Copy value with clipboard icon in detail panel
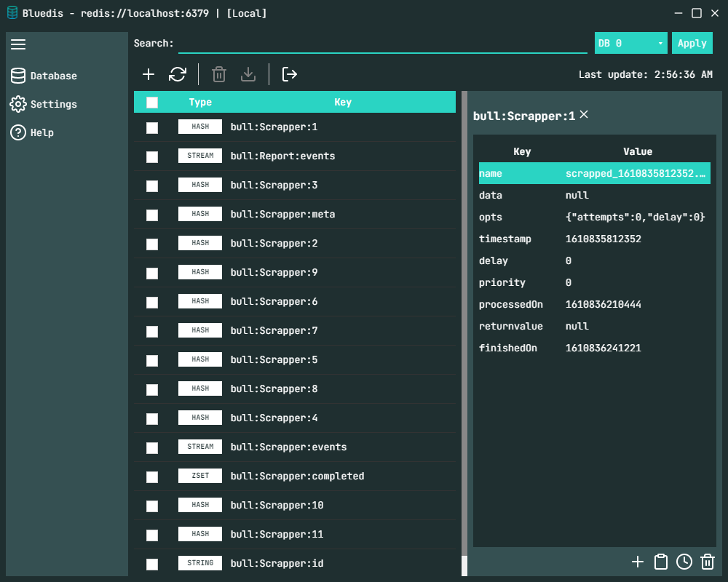 tap(661, 561)
